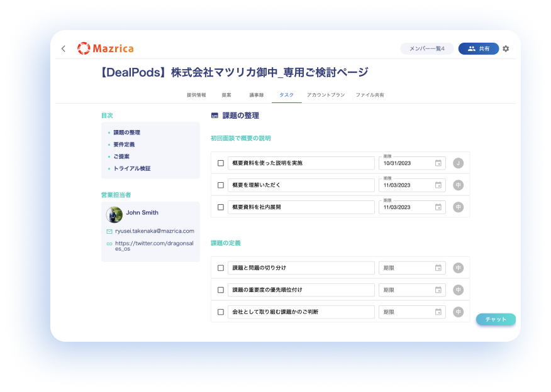Edit the 概要資料を使った説明を実施 task name field
The image size is (551, 392).
coord(301,163)
